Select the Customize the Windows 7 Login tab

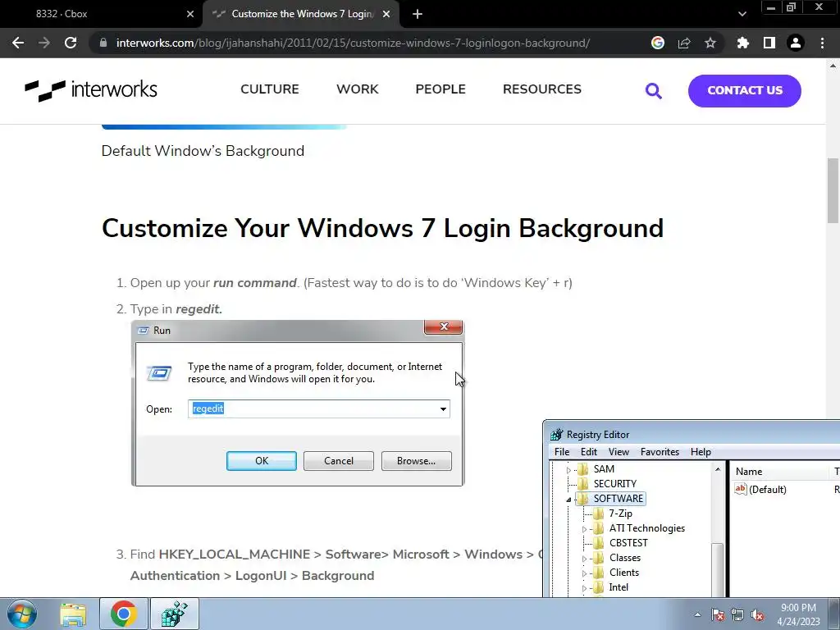pos(300,14)
